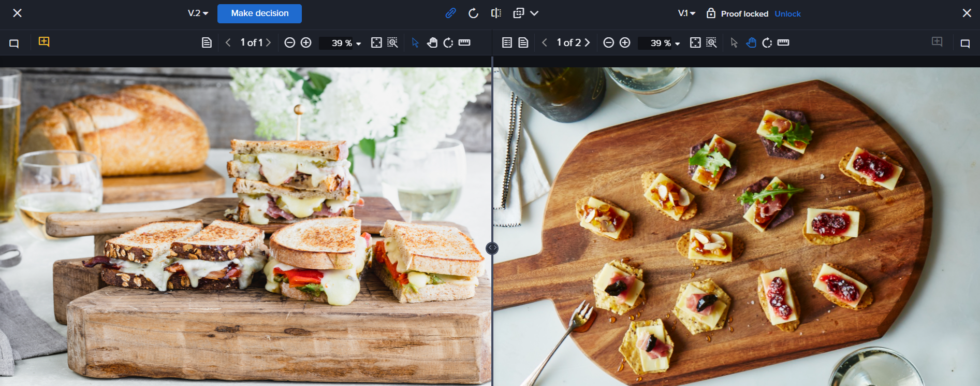Click the page thumbnails icon in left toolbar
The image size is (980, 386).
coord(207,42)
